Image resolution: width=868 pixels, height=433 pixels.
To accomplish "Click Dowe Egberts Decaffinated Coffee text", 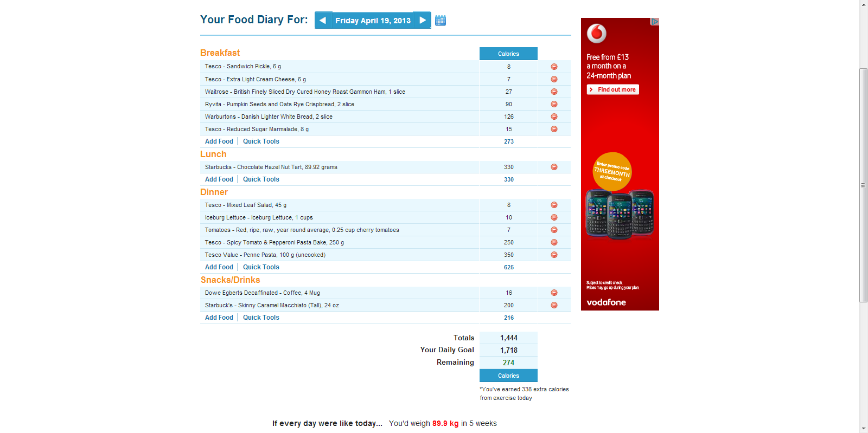I will point(263,293).
